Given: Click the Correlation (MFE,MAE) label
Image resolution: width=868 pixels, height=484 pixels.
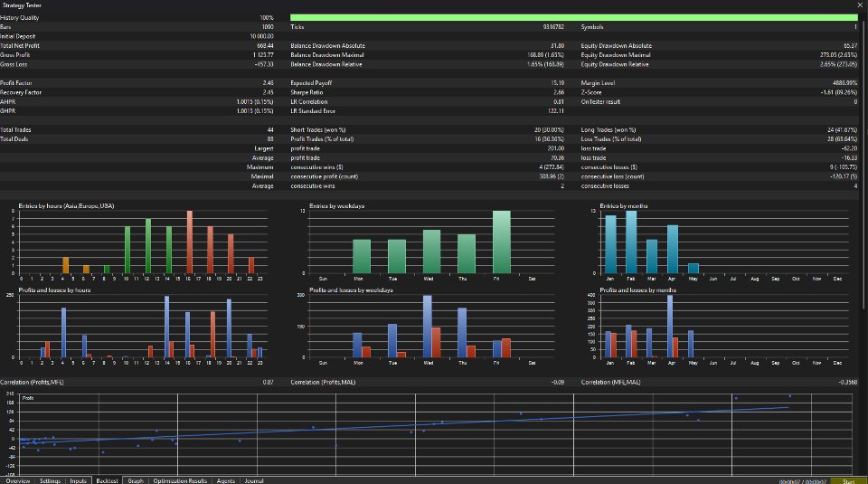Looking at the screenshot, I should [x=610, y=383].
